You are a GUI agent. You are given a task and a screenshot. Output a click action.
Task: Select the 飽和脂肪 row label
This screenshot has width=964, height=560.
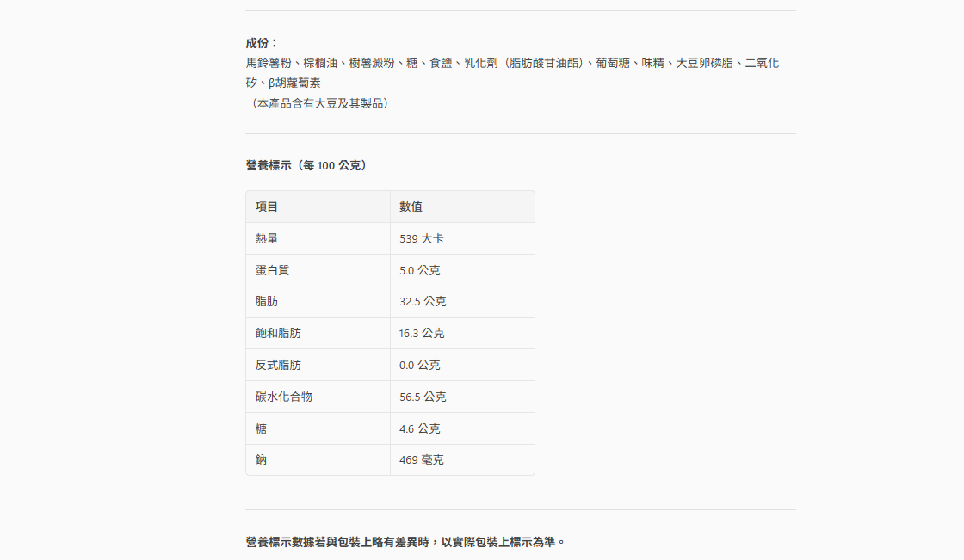[278, 334]
